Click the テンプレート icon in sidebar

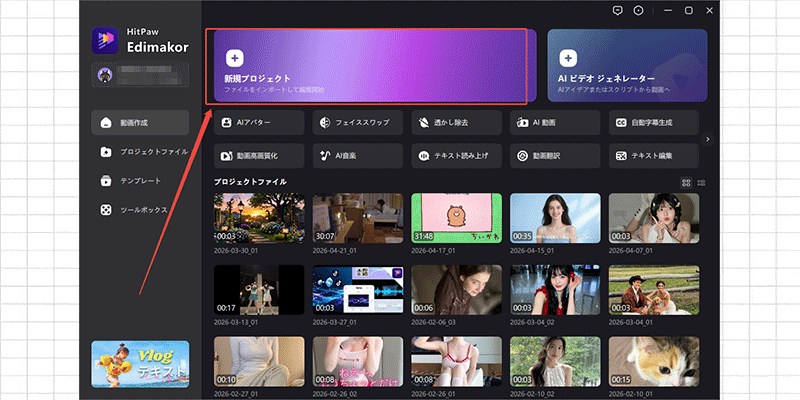(106, 181)
